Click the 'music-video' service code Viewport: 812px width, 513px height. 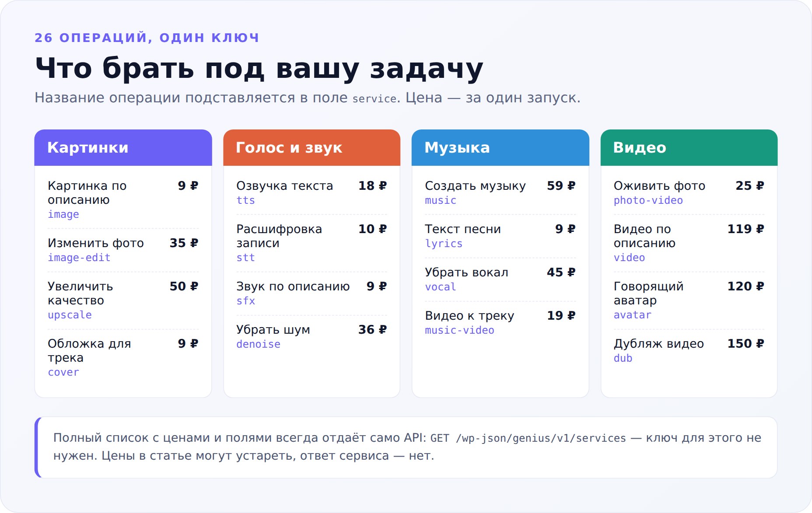click(459, 330)
